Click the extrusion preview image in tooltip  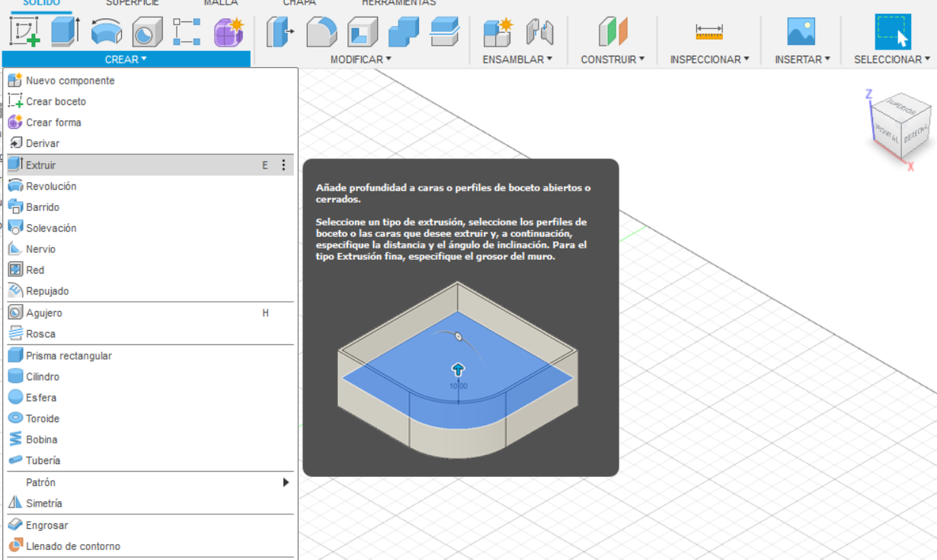[x=458, y=370]
